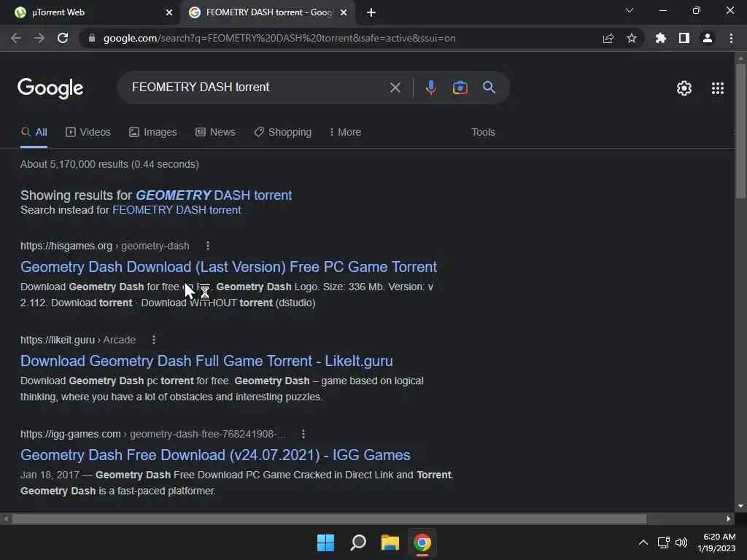Click the 'About 5,170,000 results' text
This screenshot has height=560, width=747.
pos(109,164)
